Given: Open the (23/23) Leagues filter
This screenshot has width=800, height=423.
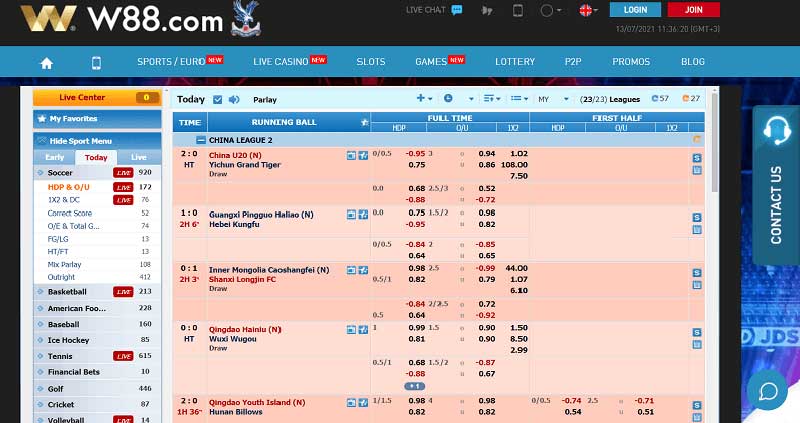Looking at the screenshot, I should click(610, 99).
